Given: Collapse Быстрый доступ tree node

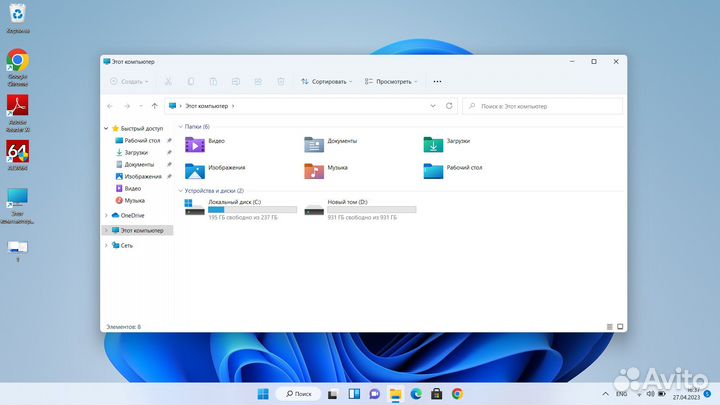Looking at the screenshot, I should [106, 129].
